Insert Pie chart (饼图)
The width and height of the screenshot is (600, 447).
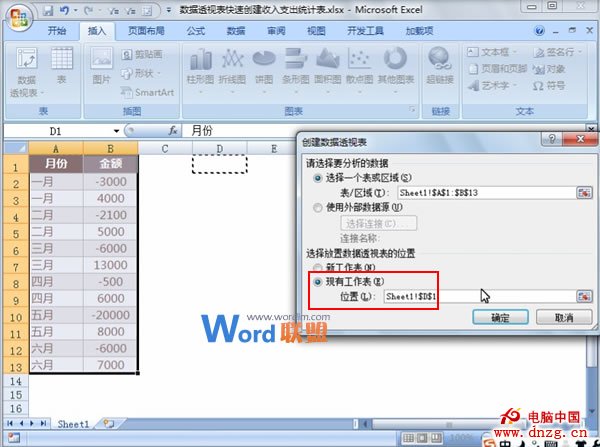pos(264,71)
